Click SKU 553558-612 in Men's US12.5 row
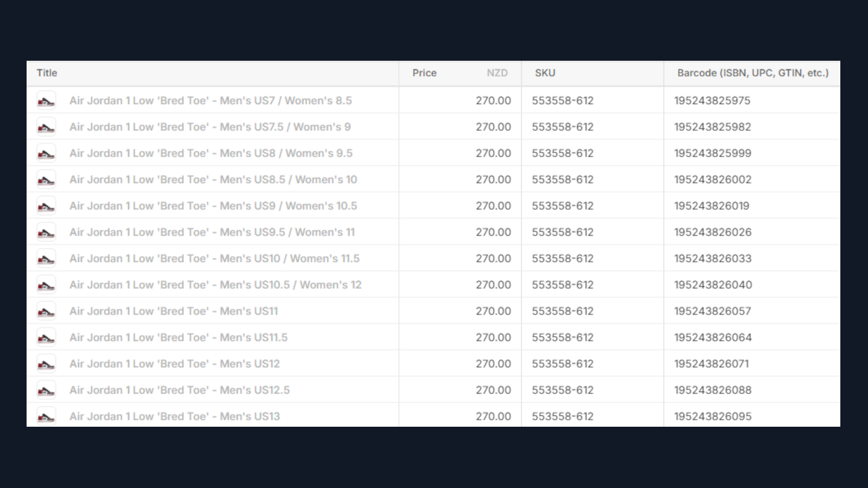This screenshot has width=868, height=488. pyautogui.click(x=563, y=390)
